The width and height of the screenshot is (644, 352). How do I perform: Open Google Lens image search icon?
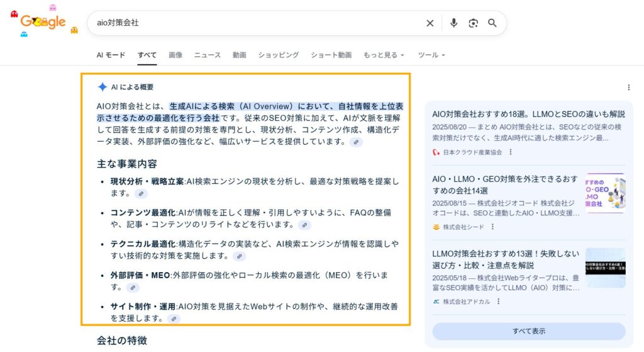coord(473,23)
